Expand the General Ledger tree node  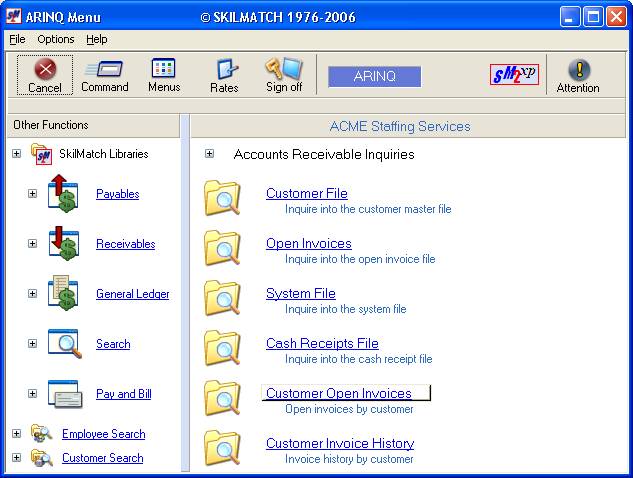[x=33, y=294]
